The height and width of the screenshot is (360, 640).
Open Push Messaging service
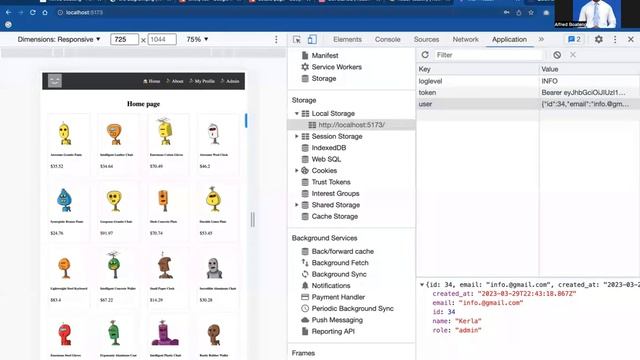pos(337,320)
